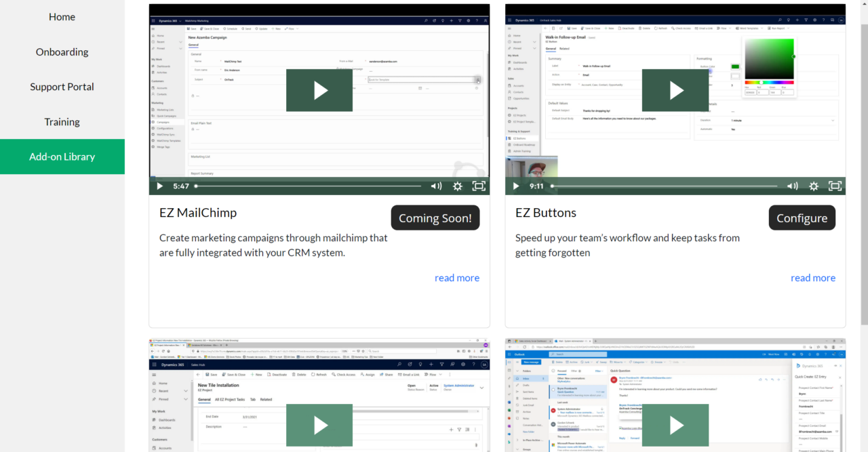Open settings gear on EZ Buttons video
The image size is (868, 452).
[x=814, y=186]
